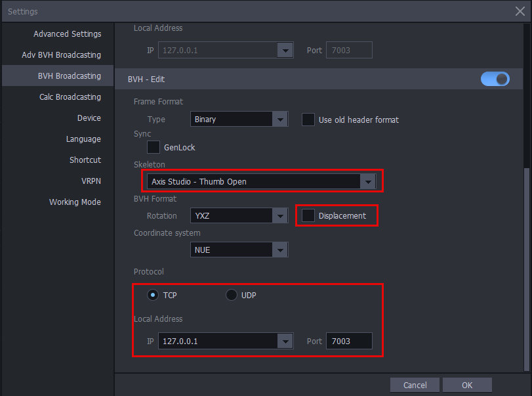Open Shortcut settings page
The width and height of the screenshot is (532, 396).
pos(85,160)
